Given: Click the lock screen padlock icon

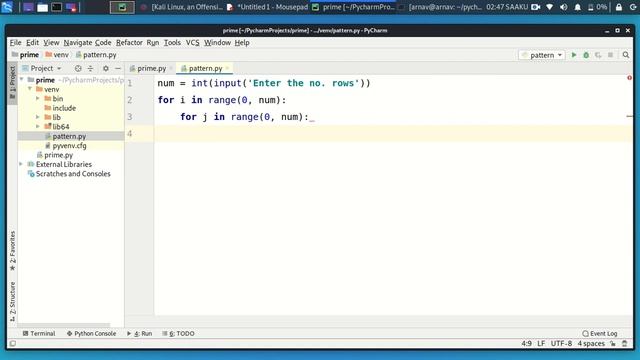Looking at the screenshot, I should (x=619, y=7).
